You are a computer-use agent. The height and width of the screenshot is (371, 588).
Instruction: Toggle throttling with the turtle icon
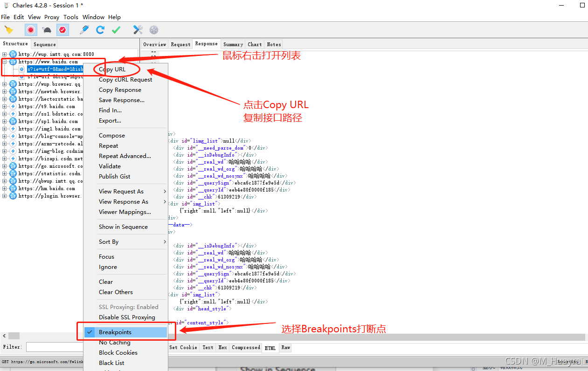point(47,30)
